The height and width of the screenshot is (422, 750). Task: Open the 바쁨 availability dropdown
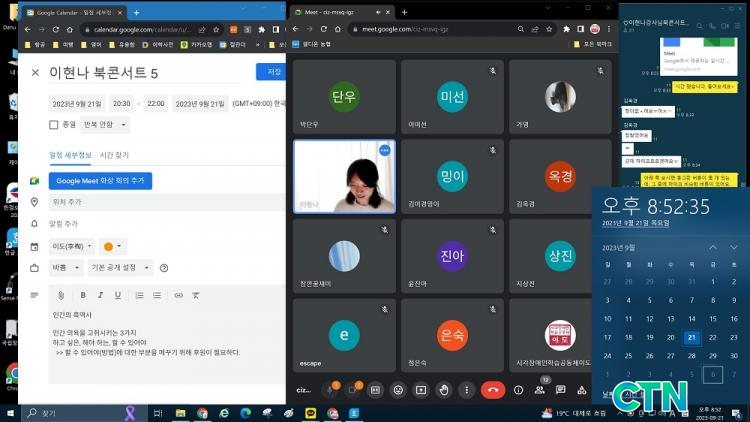[67, 267]
